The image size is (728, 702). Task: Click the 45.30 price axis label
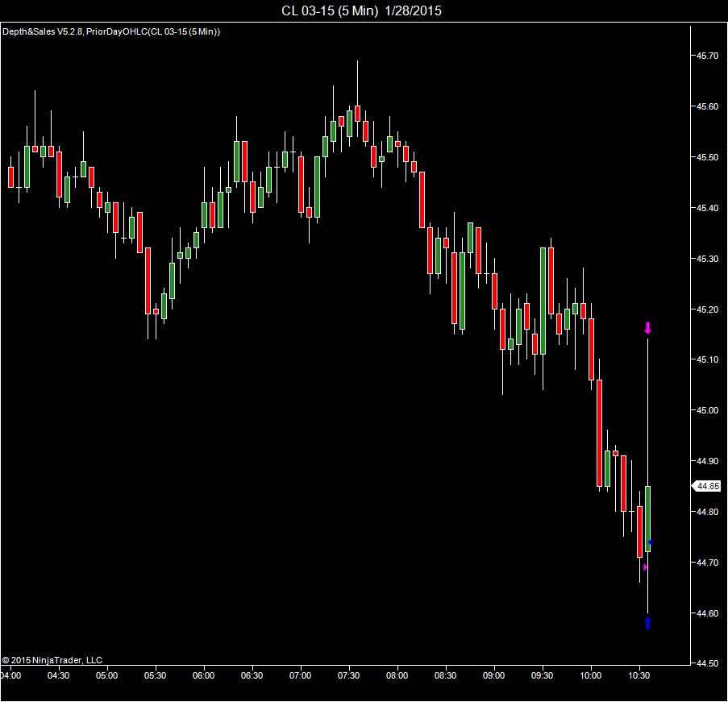[707, 258]
